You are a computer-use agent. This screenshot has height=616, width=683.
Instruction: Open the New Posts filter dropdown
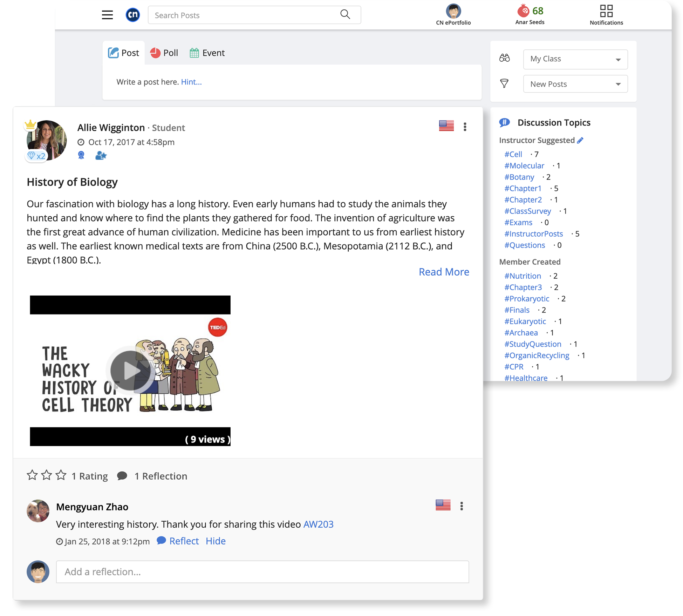click(x=575, y=84)
